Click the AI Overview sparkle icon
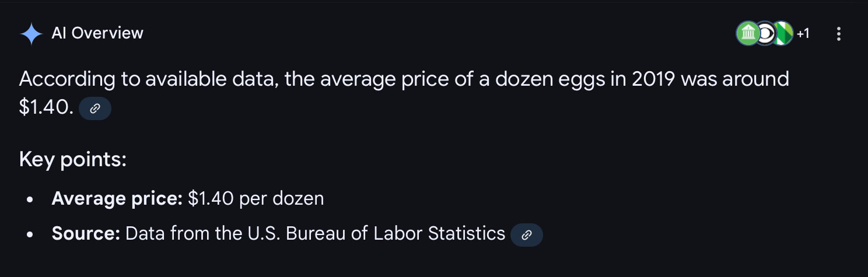Image resolution: width=868 pixels, height=277 pixels. coord(31,34)
